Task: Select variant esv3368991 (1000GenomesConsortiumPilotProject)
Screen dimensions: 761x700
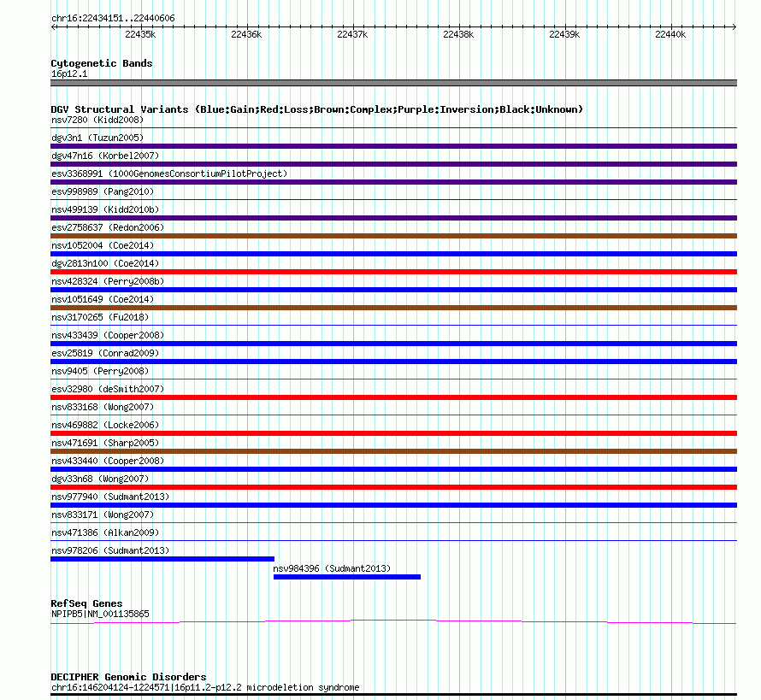Action: tap(169, 174)
